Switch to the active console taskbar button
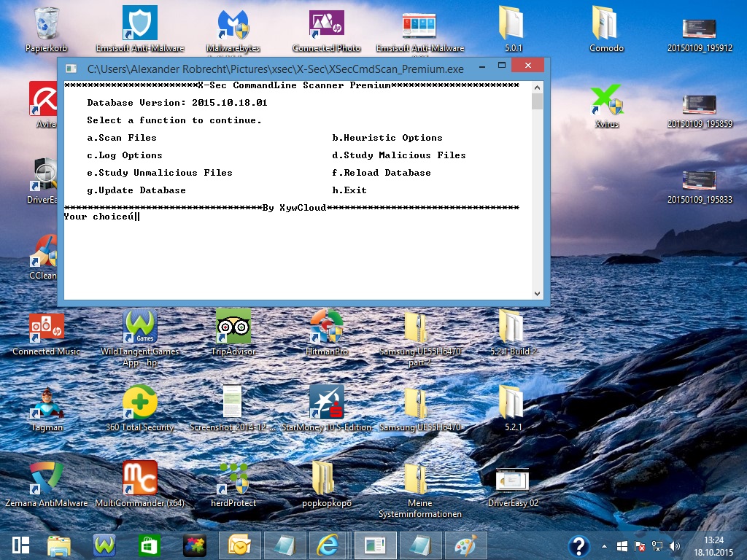 tap(375, 545)
